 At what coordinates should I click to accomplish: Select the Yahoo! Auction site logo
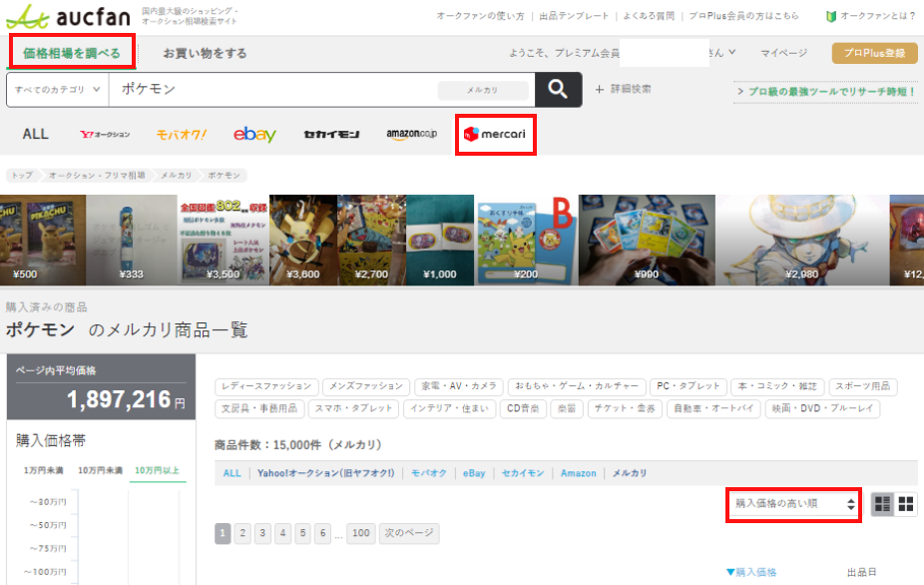105,135
